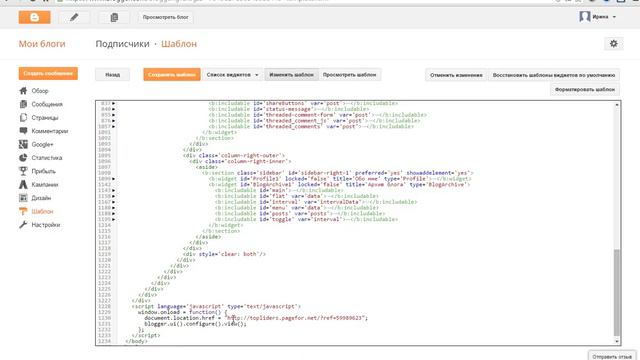Expand folded 'posts' includable line

tap(113, 213)
